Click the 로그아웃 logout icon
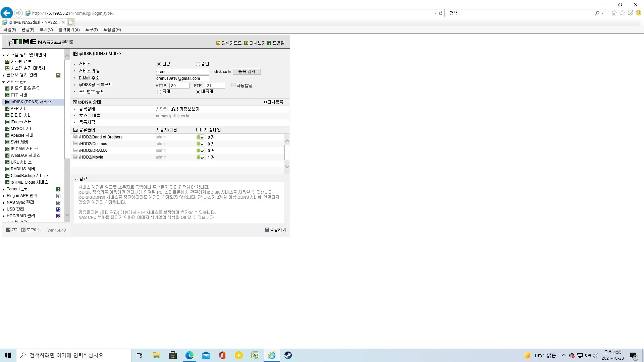This screenshot has height=362, width=644. pyautogui.click(x=23, y=230)
